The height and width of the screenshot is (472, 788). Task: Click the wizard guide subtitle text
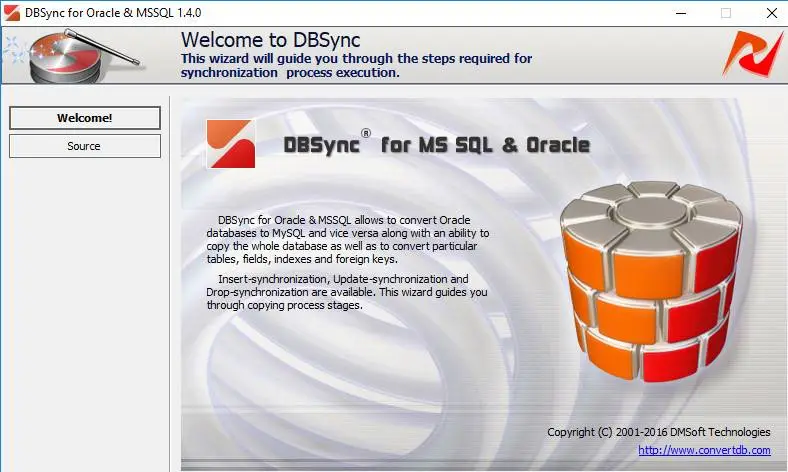click(x=356, y=65)
